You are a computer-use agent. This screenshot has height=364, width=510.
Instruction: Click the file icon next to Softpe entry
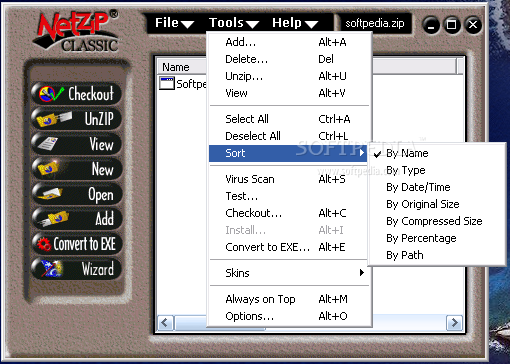pos(167,84)
